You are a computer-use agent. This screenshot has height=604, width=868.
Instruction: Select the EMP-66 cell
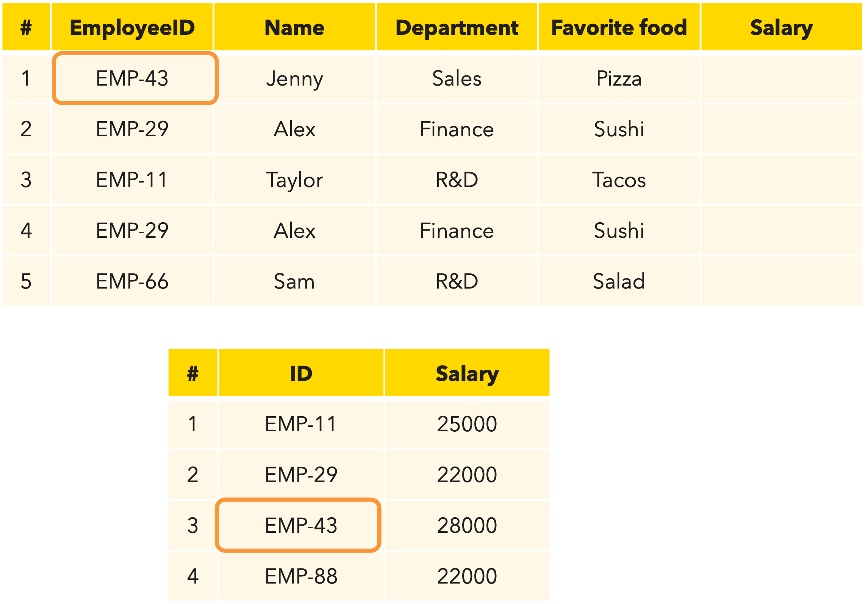point(132,281)
